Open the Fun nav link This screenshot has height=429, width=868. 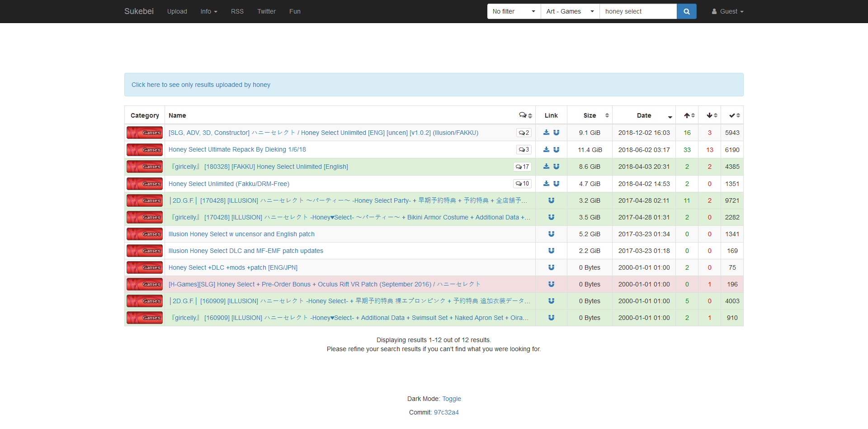pyautogui.click(x=295, y=11)
